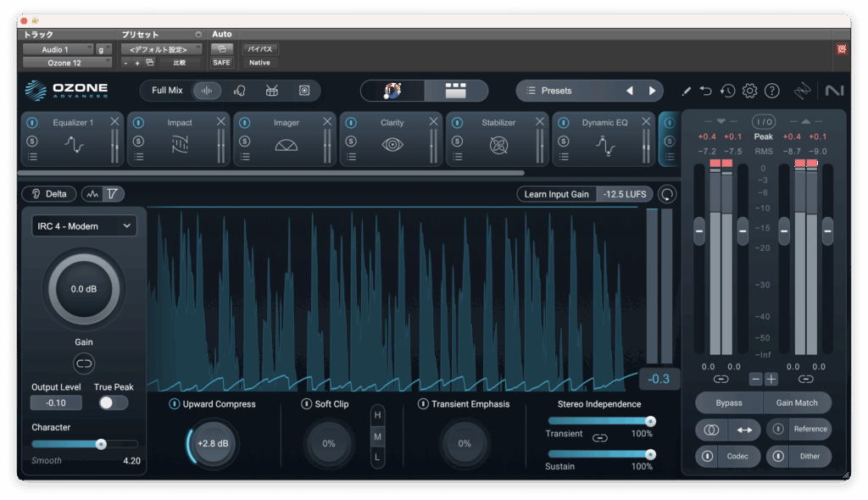The image size is (868, 500).
Task: Click the swap channels arrow icon
Action: (744, 430)
